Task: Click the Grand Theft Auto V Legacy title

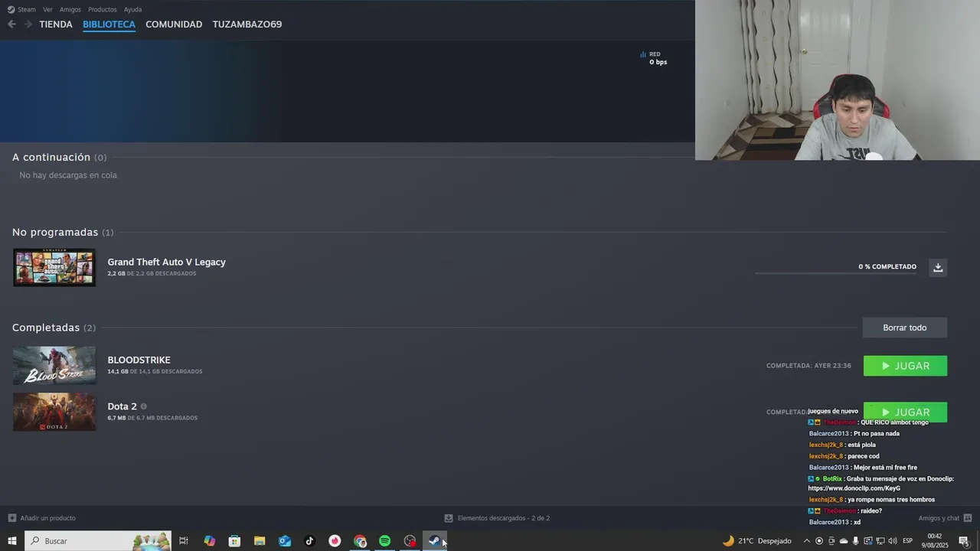Action: point(166,262)
